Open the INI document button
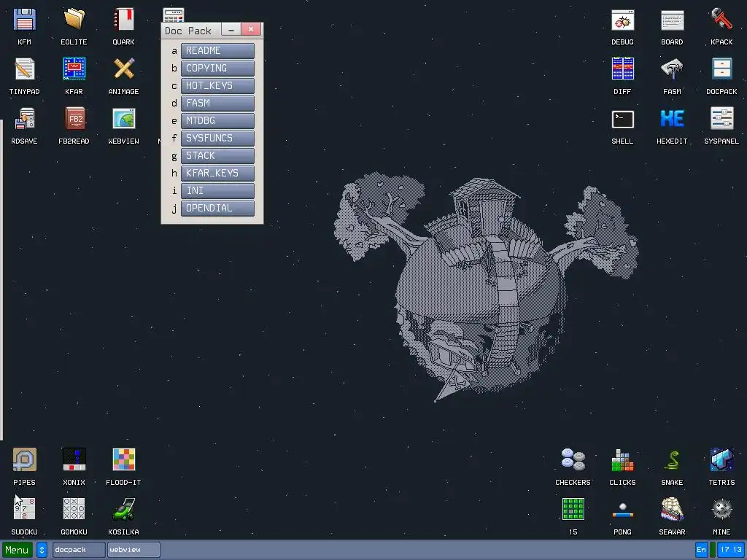This screenshot has width=747, height=560. [217, 191]
